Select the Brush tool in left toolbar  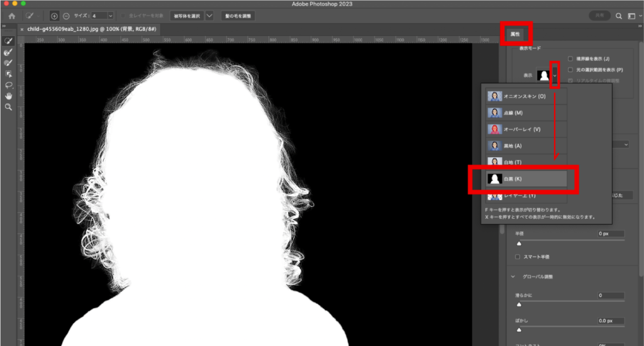(8, 63)
